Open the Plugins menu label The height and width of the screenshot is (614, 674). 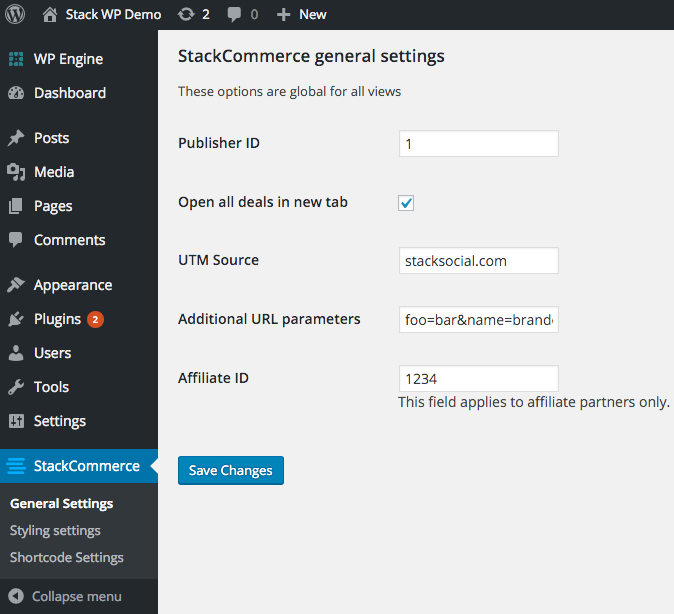58,319
